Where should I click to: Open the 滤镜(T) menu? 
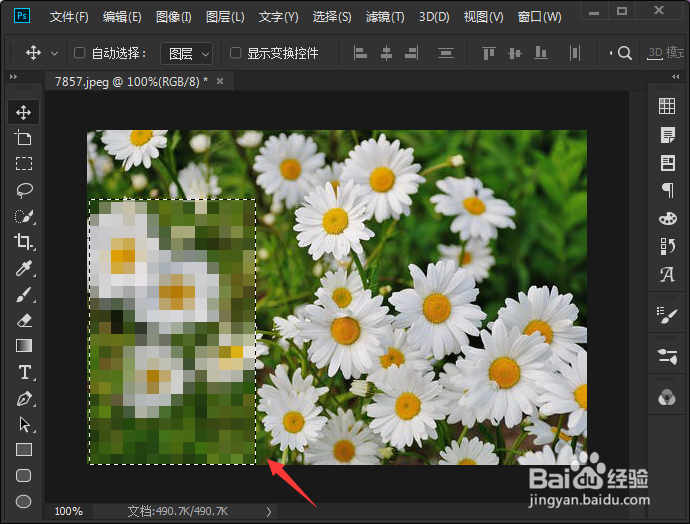point(385,17)
